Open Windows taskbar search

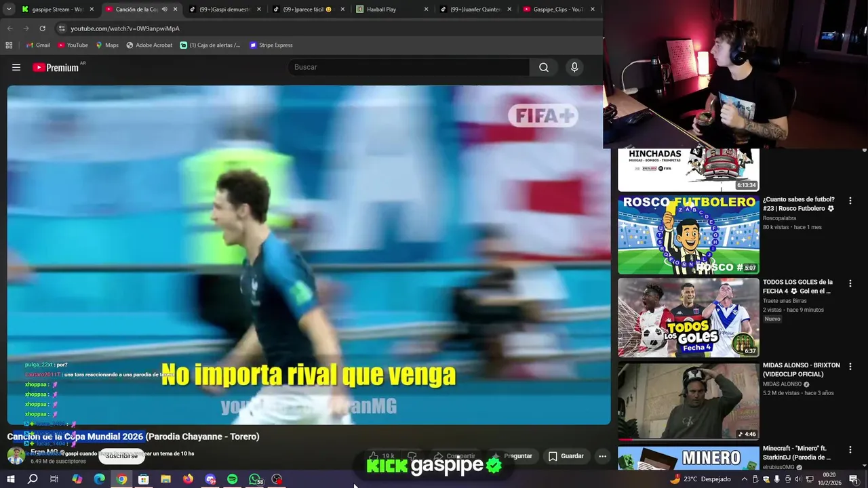pyautogui.click(x=33, y=479)
